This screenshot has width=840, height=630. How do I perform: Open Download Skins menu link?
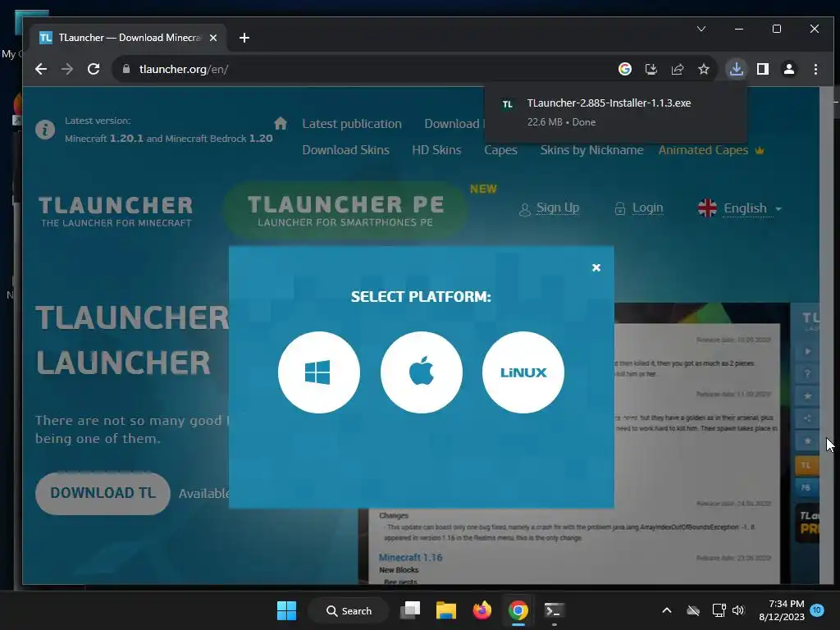[345, 150]
